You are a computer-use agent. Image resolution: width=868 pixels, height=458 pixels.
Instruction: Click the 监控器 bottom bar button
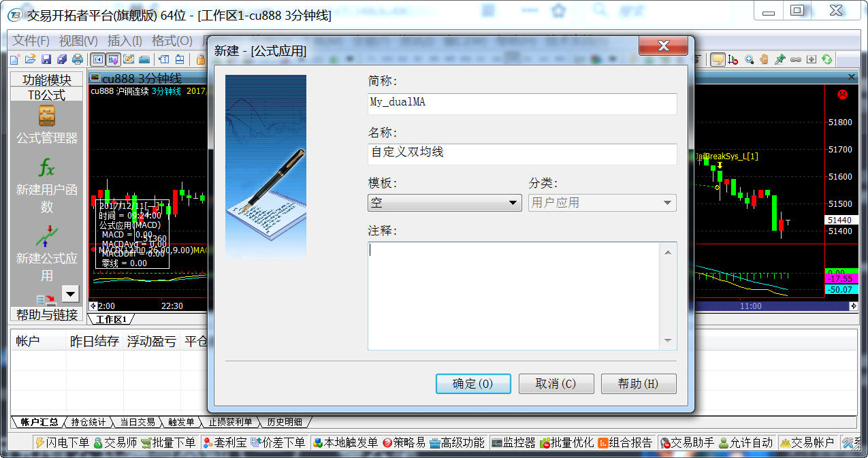pos(513,443)
